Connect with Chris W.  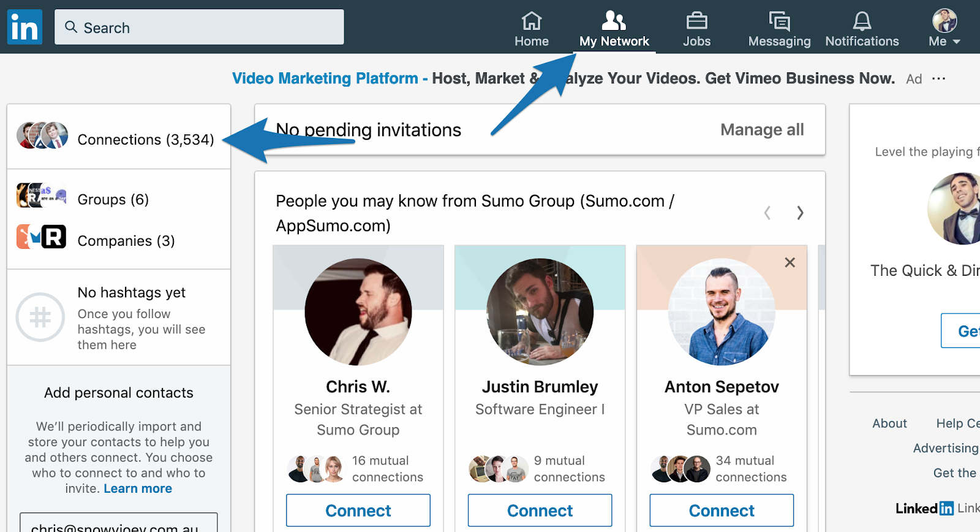pos(358,511)
